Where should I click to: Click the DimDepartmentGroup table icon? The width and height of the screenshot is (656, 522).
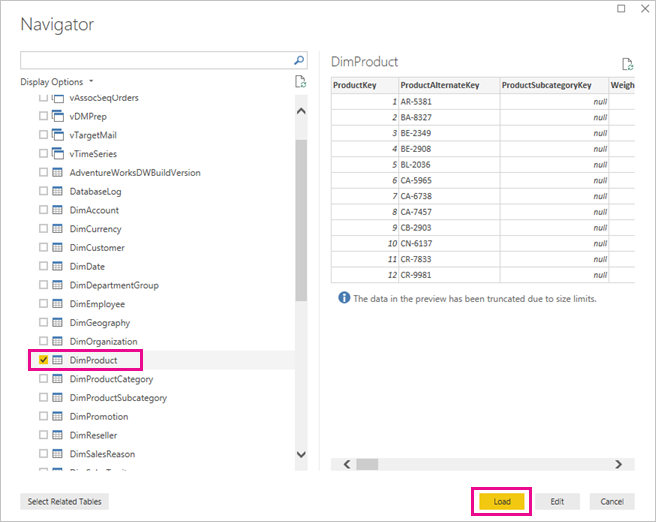(57, 285)
